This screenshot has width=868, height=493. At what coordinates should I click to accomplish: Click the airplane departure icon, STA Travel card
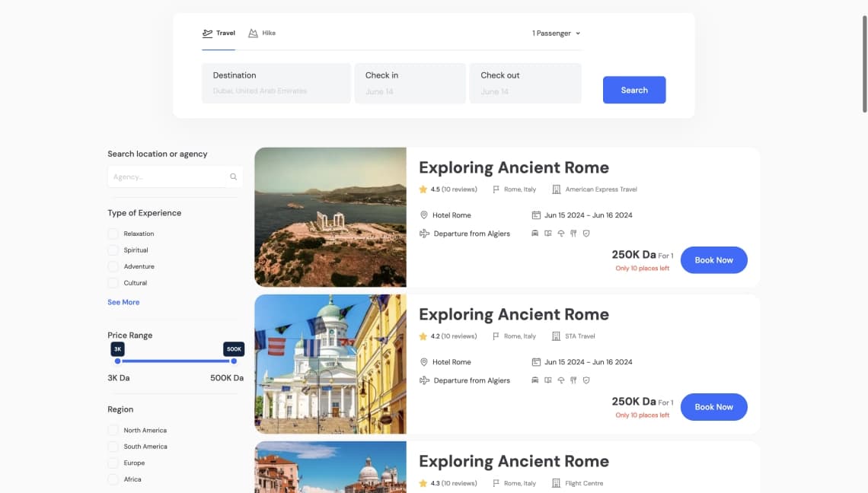tap(425, 380)
